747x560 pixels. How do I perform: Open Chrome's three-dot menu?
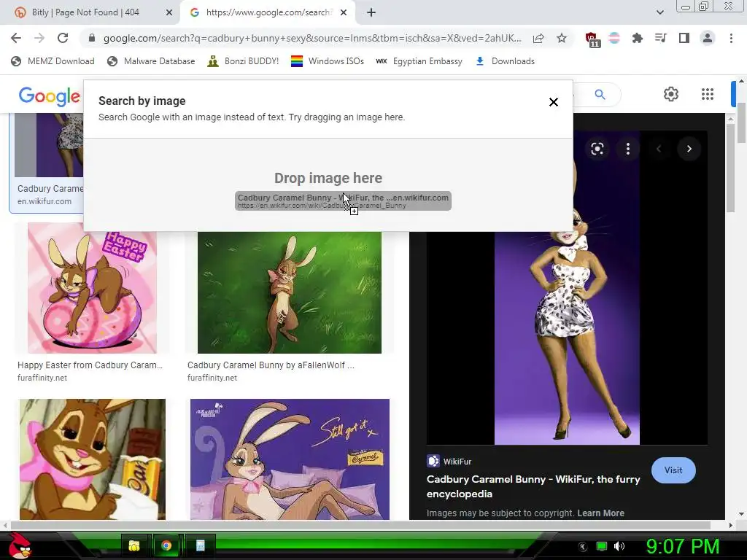point(731,38)
